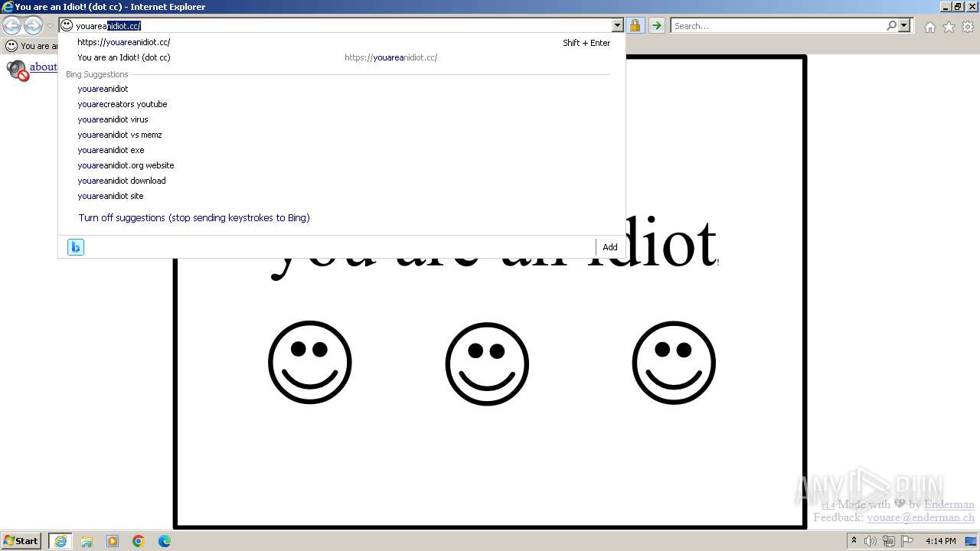
Task: Click the Internet Explorer title bar logo
Action: pyautogui.click(x=7, y=7)
